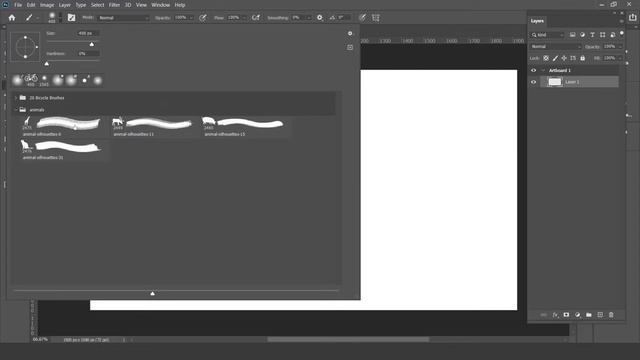
Task: Switch to the Layers panel tab
Action: (537, 21)
